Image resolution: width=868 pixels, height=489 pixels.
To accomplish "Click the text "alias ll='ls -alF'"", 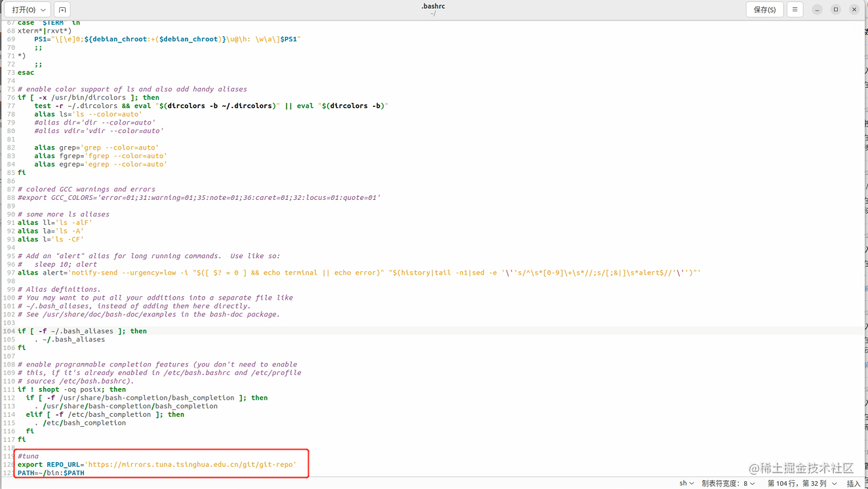I will [x=55, y=223].
